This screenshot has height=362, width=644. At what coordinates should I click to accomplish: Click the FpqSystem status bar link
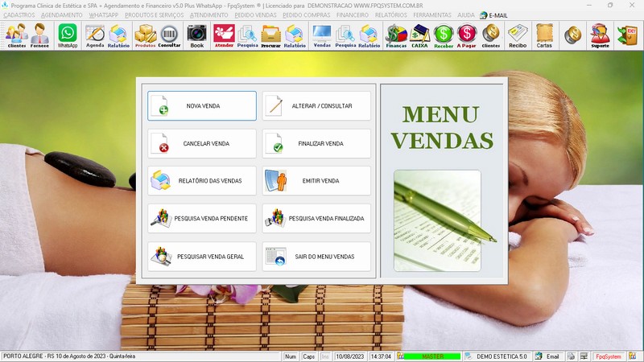pyautogui.click(x=609, y=356)
